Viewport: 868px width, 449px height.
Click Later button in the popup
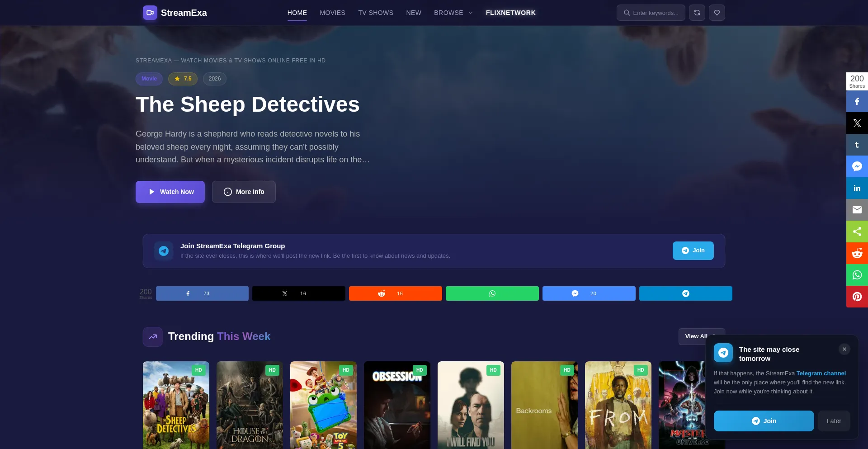[x=834, y=421]
